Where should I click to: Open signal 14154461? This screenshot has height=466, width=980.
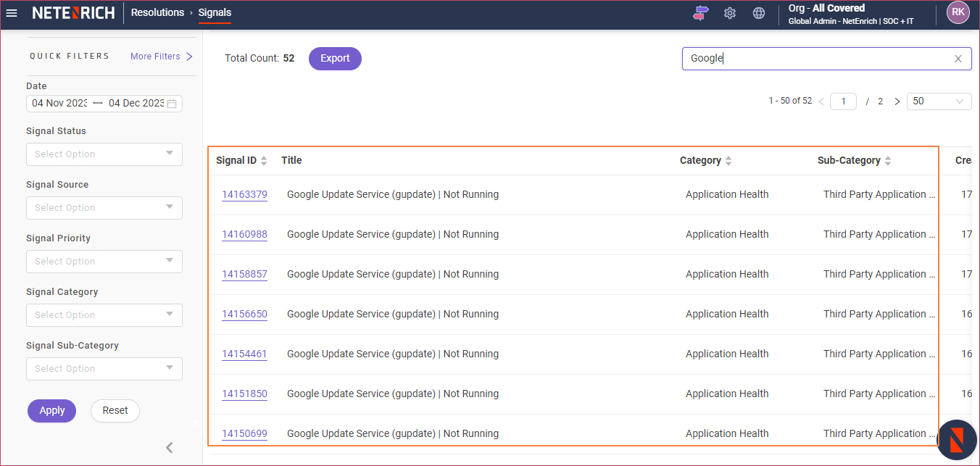tap(244, 354)
